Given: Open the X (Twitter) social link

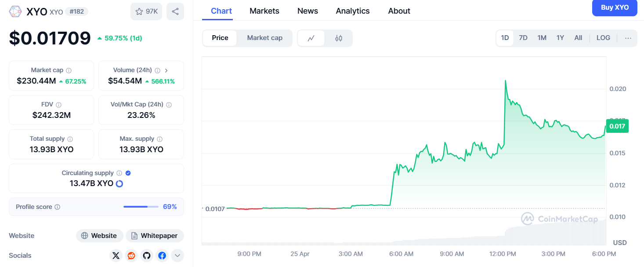Looking at the screenshot, I should [116, 256].
